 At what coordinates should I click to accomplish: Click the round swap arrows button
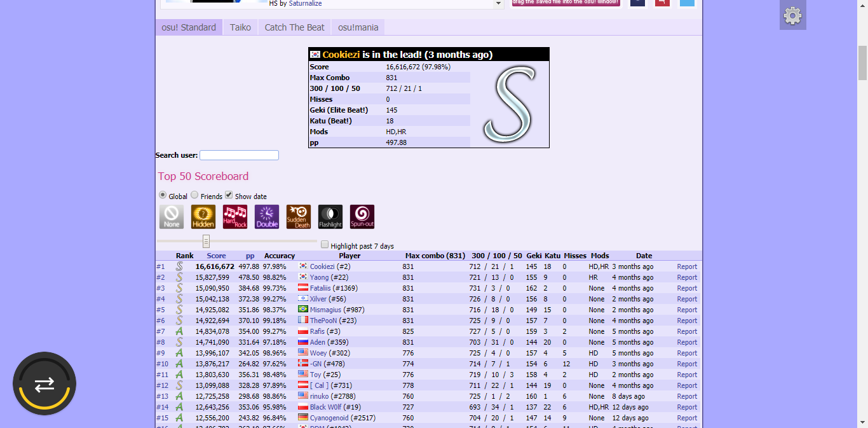44,384
